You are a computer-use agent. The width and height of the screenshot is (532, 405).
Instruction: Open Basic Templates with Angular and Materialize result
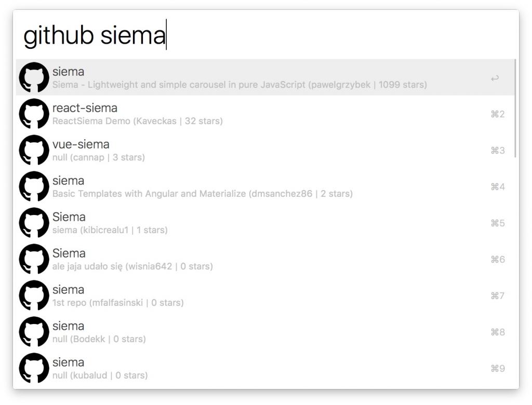202,194
